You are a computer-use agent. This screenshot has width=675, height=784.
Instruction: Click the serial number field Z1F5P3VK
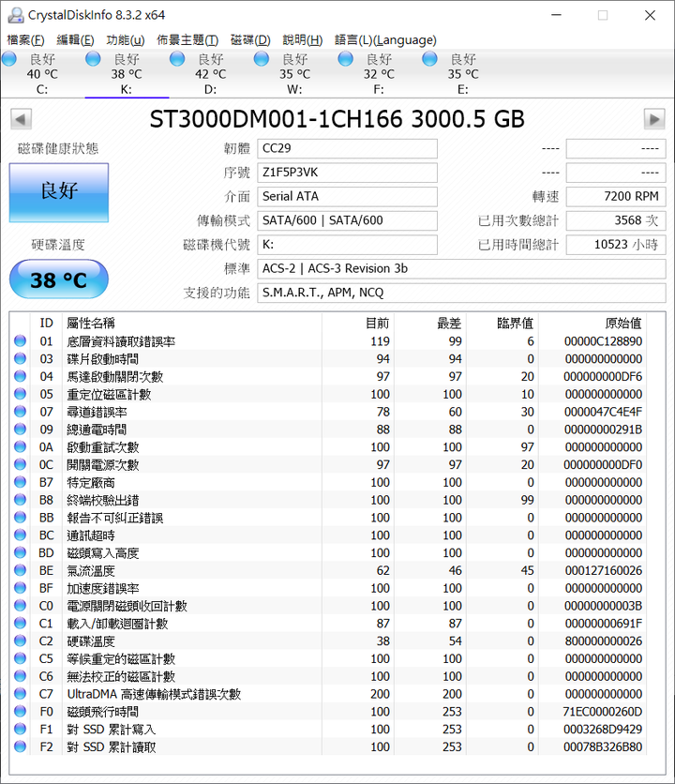pos(348,173)
